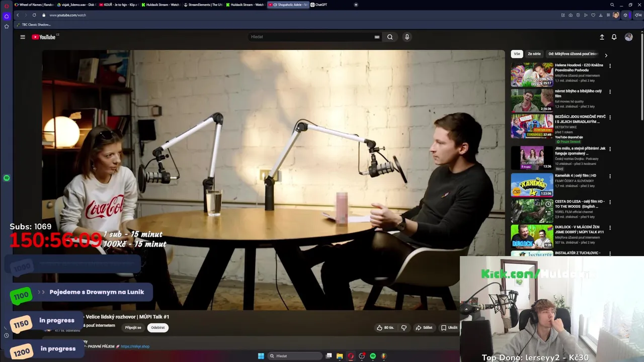Open the mikyr.shop link in description
The image size is (644, 362).
pos(135,346)
